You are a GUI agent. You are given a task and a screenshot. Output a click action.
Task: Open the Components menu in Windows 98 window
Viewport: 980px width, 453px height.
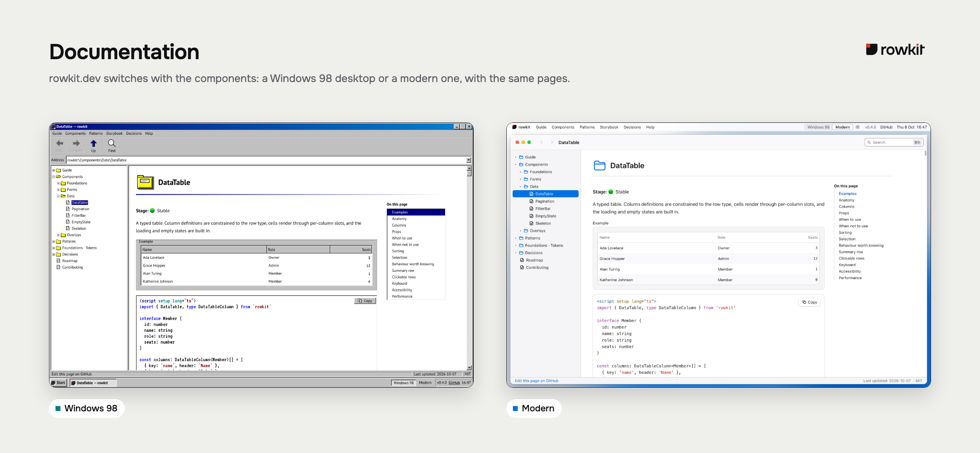tap(76, 133)
